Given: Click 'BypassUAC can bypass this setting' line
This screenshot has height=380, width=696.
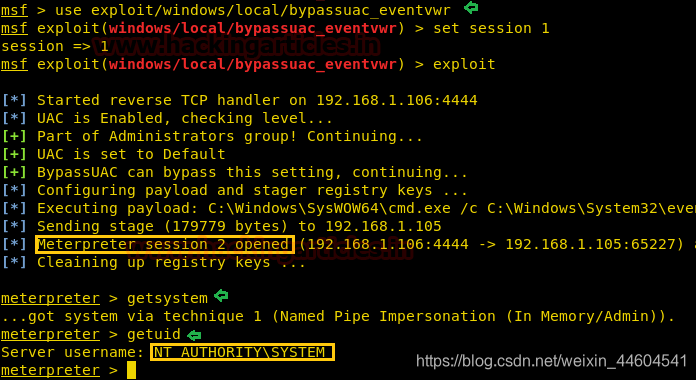Looking at the screenshot, I should (x=252, y=172).
